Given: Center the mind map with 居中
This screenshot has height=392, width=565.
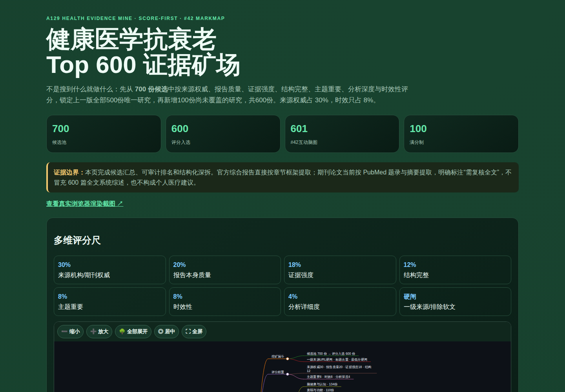Looking at the screenshot, I should coord(166,332).
